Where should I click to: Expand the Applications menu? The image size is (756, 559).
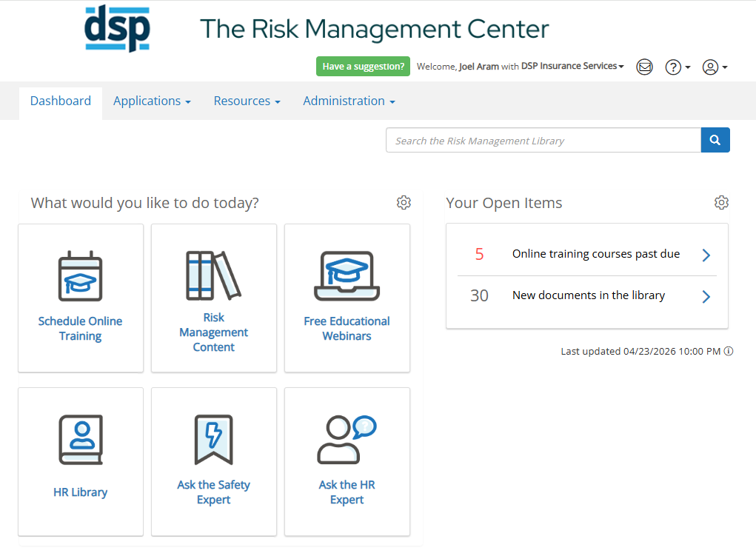click(152, 101)
